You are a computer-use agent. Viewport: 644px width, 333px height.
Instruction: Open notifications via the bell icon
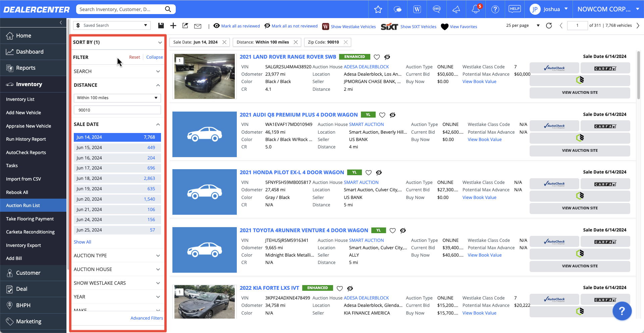[476, 9]
